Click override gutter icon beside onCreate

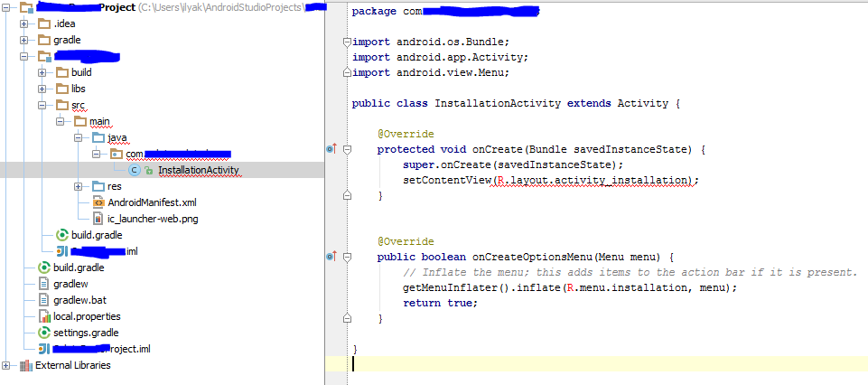[x=331, y=149]
